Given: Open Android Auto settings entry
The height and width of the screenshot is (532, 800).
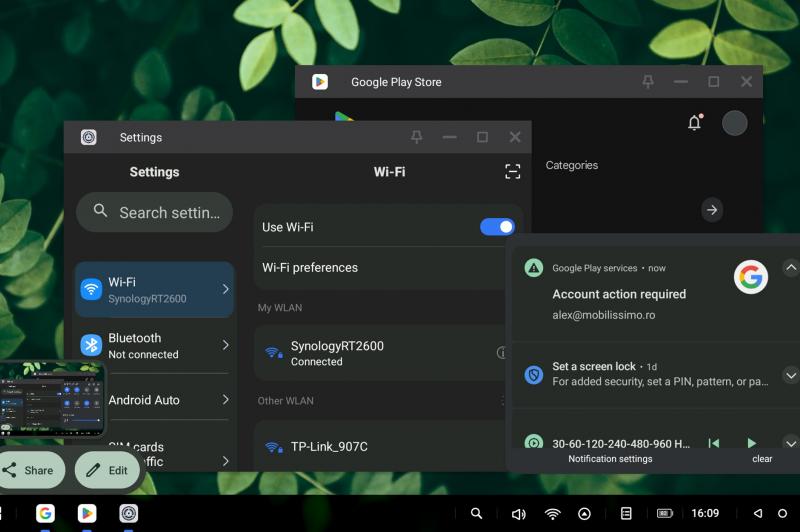Looking at the screenshot, I should coord(154,400).
